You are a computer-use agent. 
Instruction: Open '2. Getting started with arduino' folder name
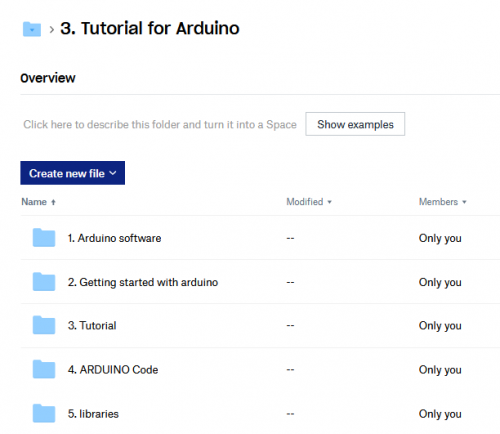tap(143, 282)
